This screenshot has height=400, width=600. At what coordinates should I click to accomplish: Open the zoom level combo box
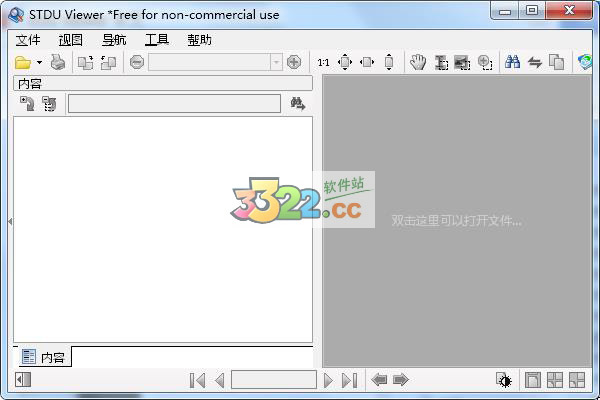click(215, 62)
